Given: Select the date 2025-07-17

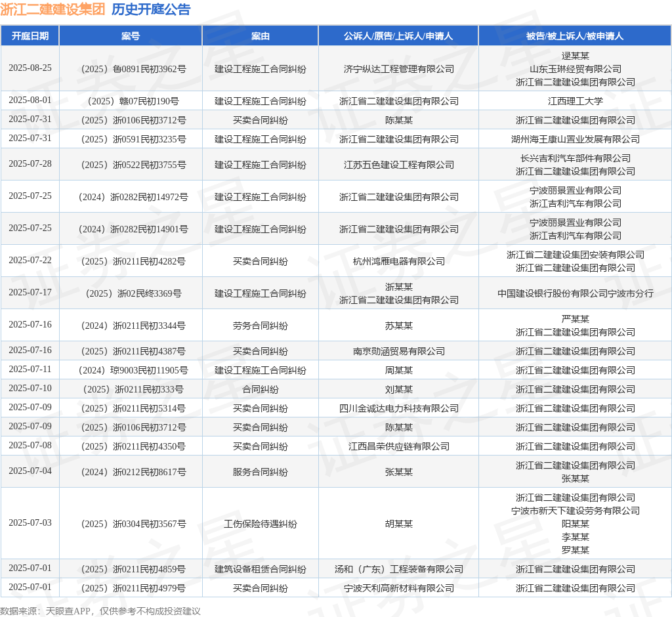Looking at the screenshot, I should (30, 293).
